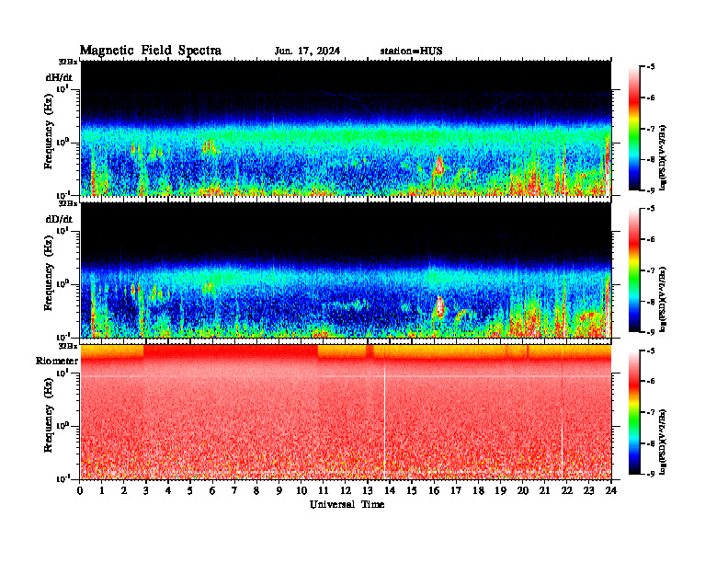Image resolution: width=728 pixels, height=563 pixels.
Task: Click the time axis tick label "18"
Action: click(478, 490)
